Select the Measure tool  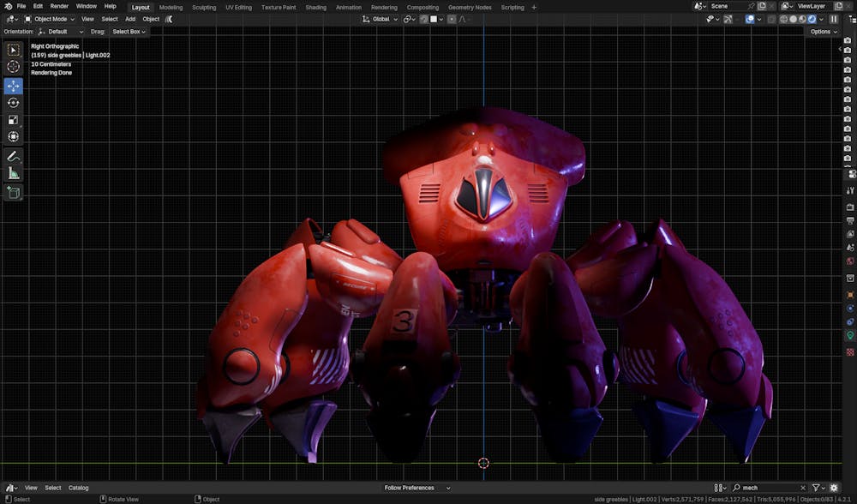(13, 173)
